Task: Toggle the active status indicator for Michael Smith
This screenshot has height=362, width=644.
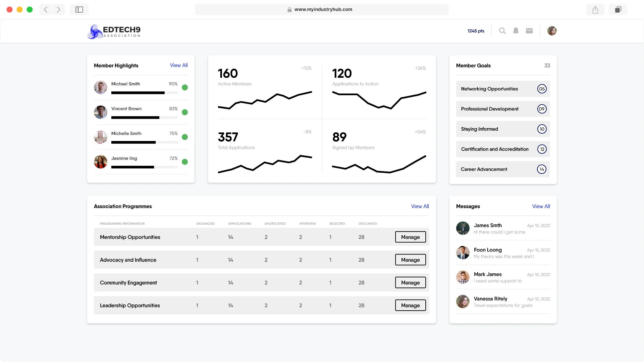Action: (185, 87)
